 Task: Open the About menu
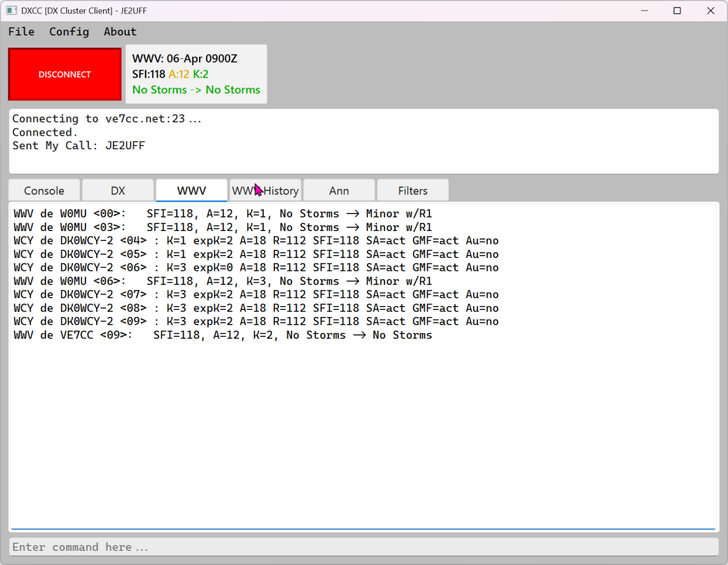click(x=120, y=31)
